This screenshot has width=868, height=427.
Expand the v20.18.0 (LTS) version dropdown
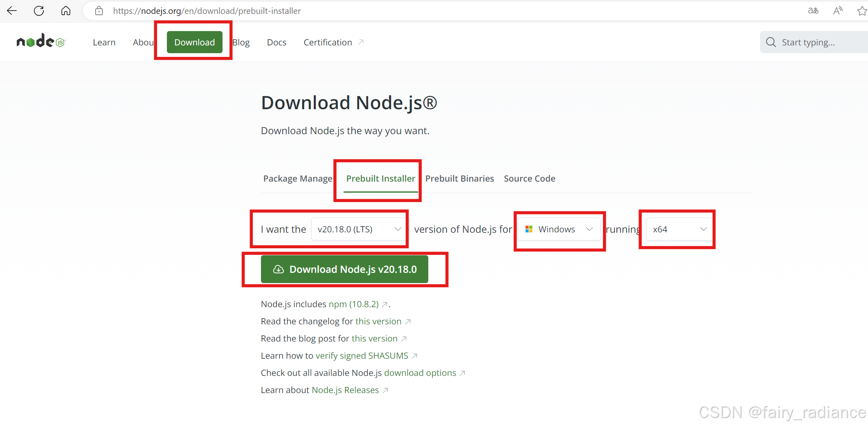click(359, 229)
